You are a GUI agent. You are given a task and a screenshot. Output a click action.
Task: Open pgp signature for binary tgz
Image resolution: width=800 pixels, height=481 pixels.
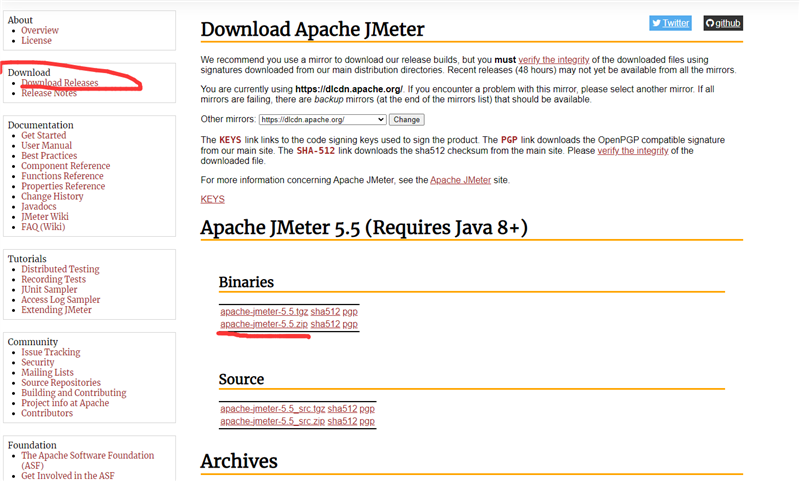(350, 312)
